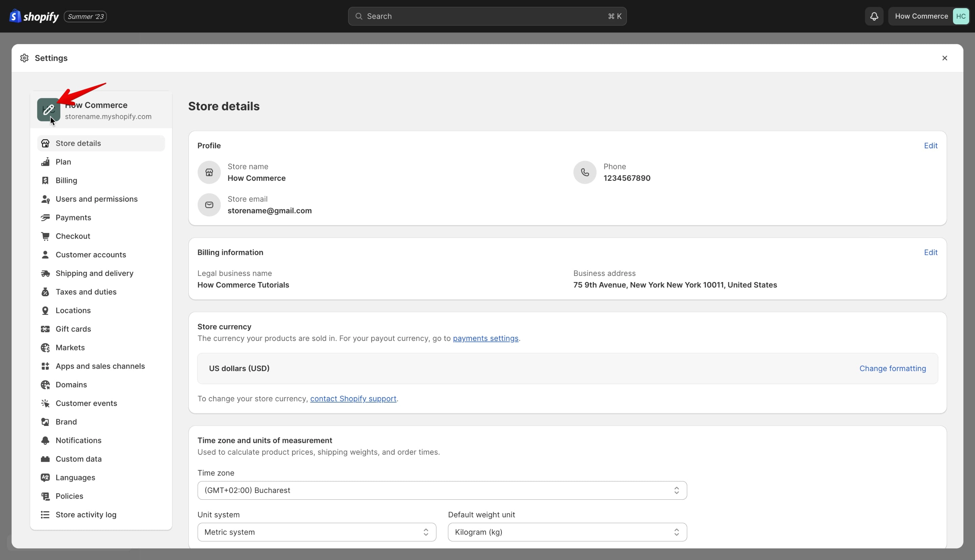975x560 pixels.
Task: Click the Store activity log list icon
Action: (x=45, y=515)
